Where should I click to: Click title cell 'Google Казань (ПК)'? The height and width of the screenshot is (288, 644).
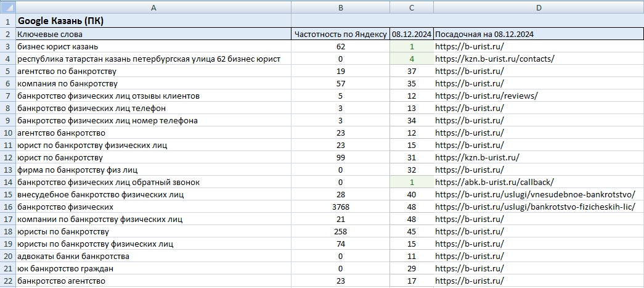click(153, 21)
